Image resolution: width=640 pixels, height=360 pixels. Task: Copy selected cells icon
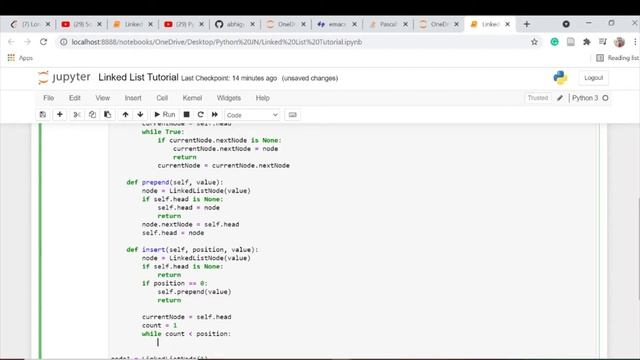point(92,115)
